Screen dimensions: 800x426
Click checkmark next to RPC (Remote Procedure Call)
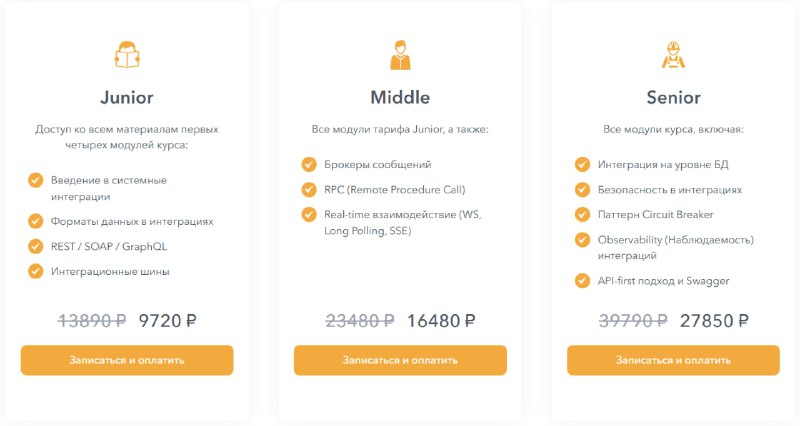coord(309,189)
